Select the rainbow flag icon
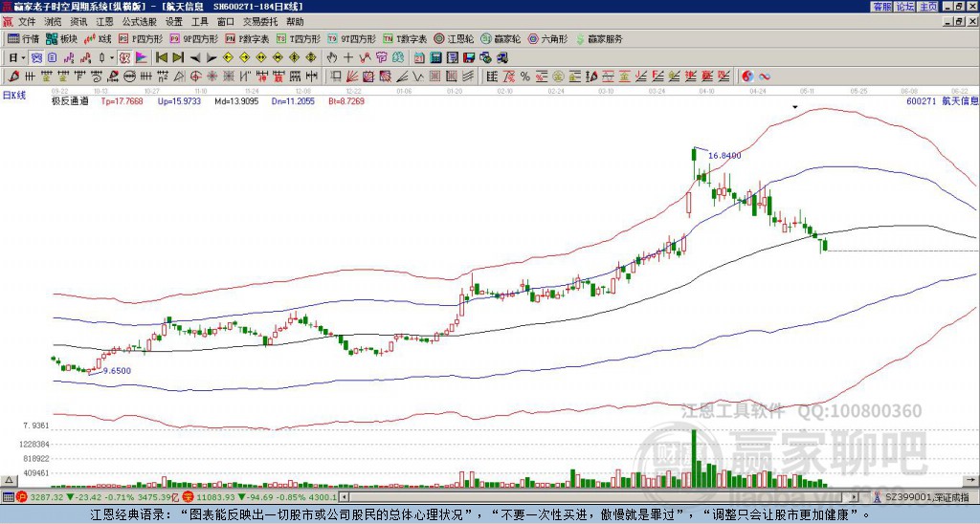Viewport: 980px width, 524px height. pyautogui.click(x=142, y=58)
